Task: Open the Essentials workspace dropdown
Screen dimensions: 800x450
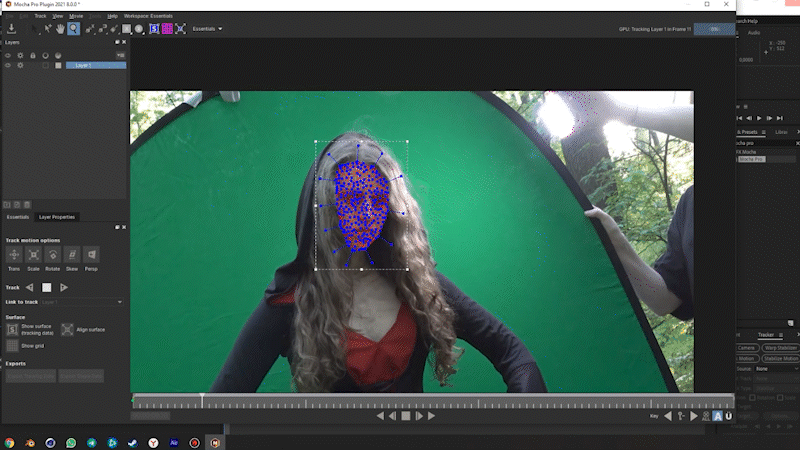Action: [207, 29]
